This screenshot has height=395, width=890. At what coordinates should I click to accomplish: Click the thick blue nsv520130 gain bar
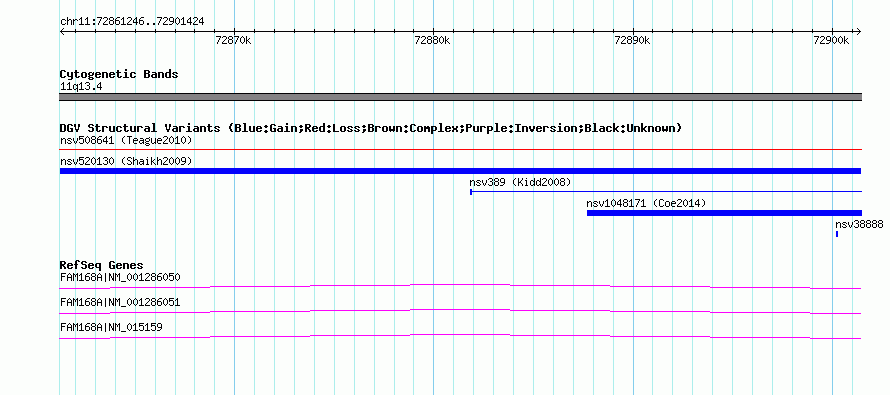pos(460,171)
